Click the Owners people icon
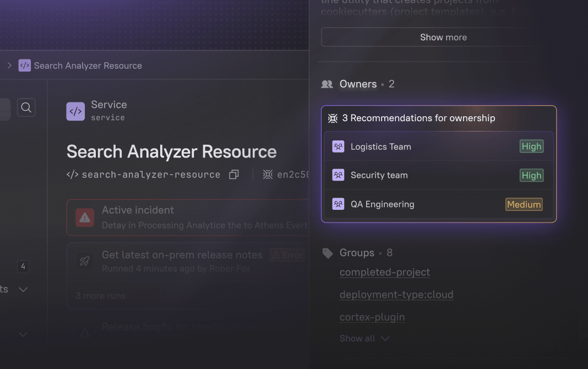 [327, 84]
